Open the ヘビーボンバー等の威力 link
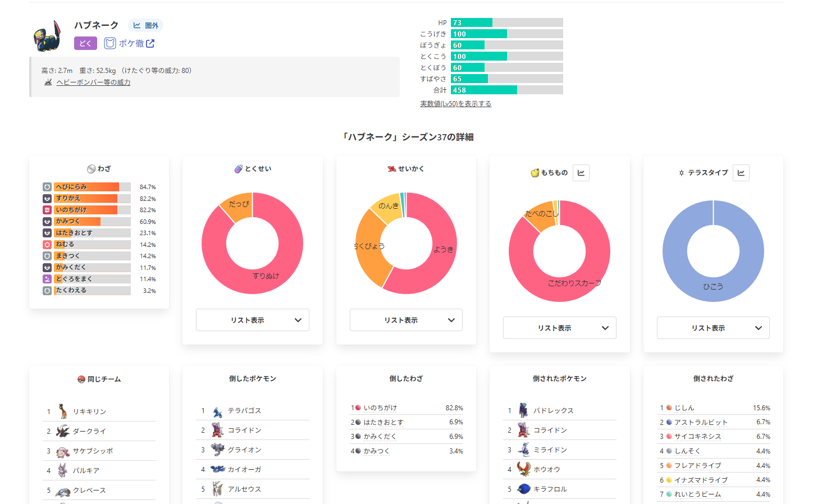 tap(93, 83)
